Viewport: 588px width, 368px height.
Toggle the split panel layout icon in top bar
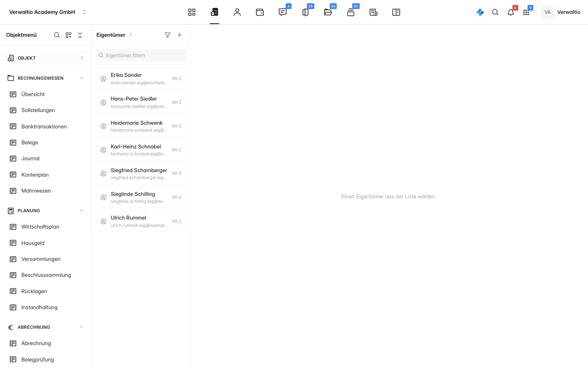[x=396, y=12]
